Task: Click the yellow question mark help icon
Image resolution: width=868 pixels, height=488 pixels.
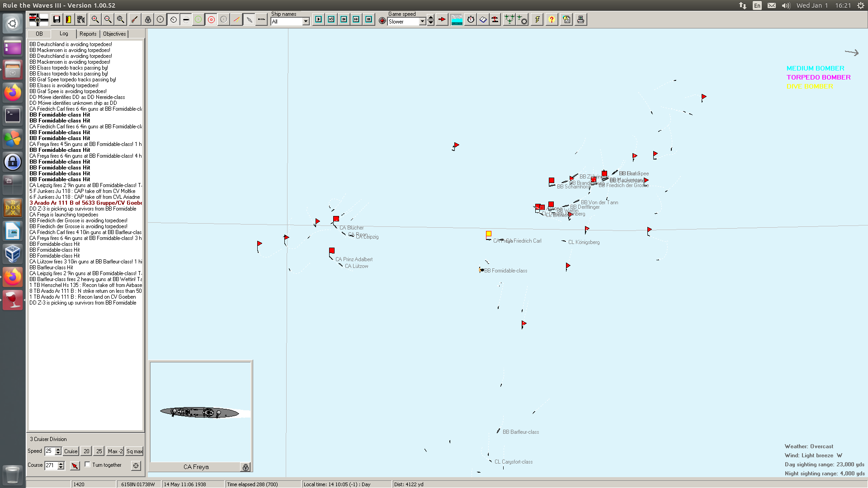Action: click(552, 19)
